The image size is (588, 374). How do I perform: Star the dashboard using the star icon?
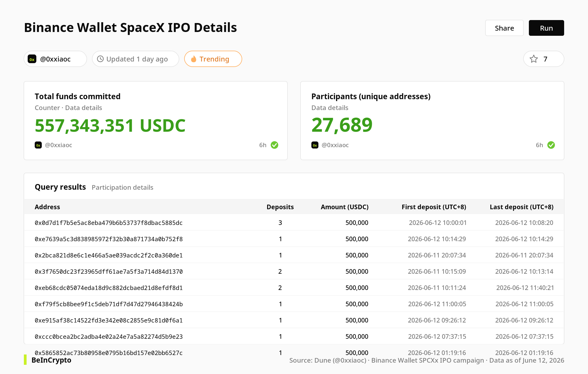[534, 59]
